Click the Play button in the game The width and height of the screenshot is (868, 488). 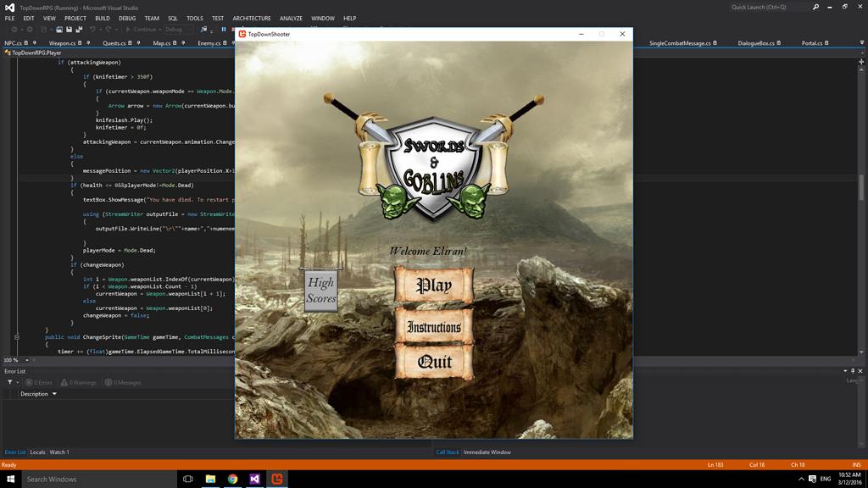(434, 286)
